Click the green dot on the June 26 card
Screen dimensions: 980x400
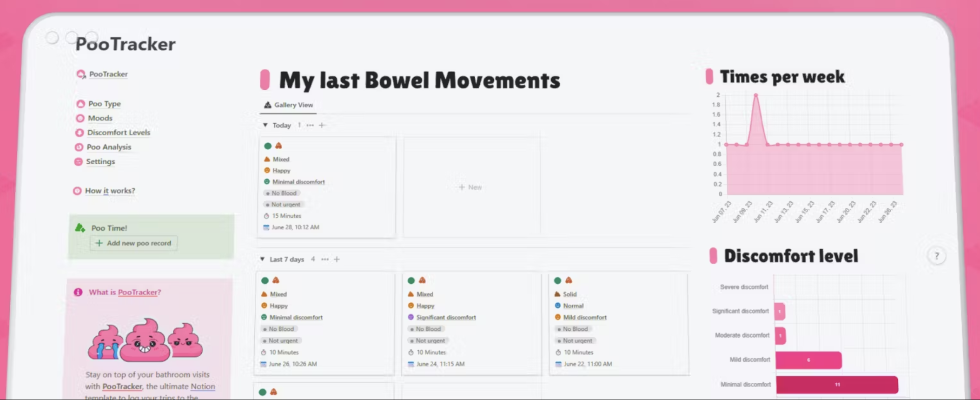[265, 280]
